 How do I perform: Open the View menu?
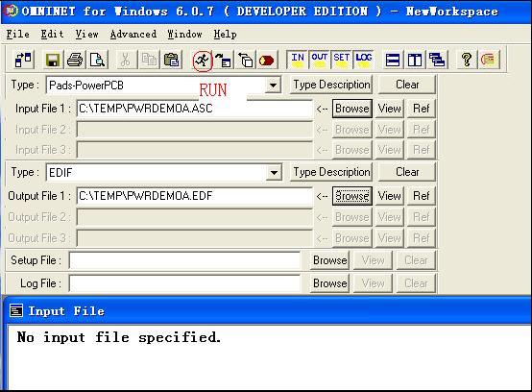tap(86, 34)
